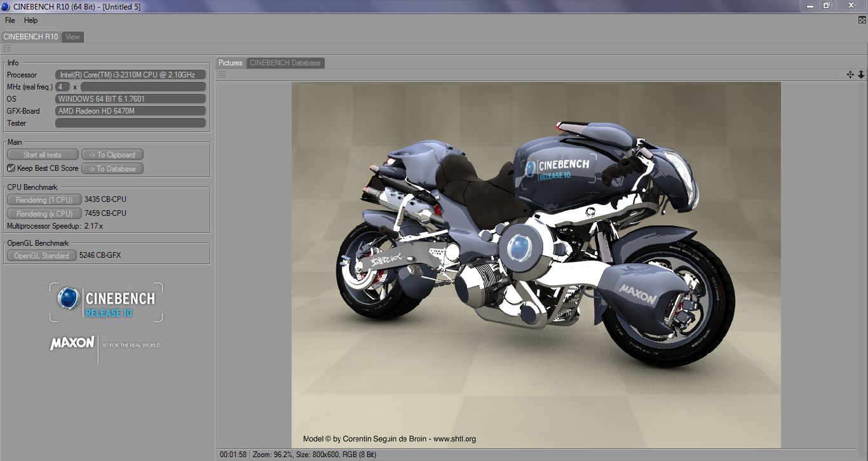Screen dimensions: 868x461
Task: Select the Pictures tab
Action: tap(231, 63)
